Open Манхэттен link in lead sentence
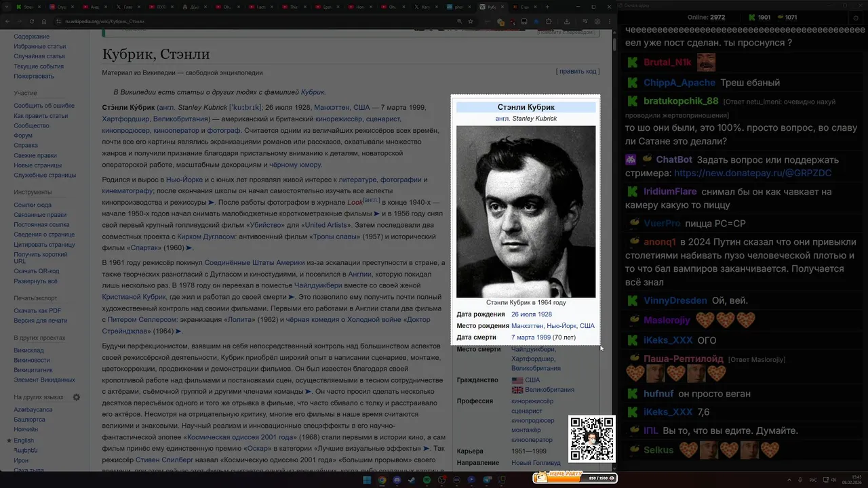The image size is (868, 488). click(x=332, y=107)
